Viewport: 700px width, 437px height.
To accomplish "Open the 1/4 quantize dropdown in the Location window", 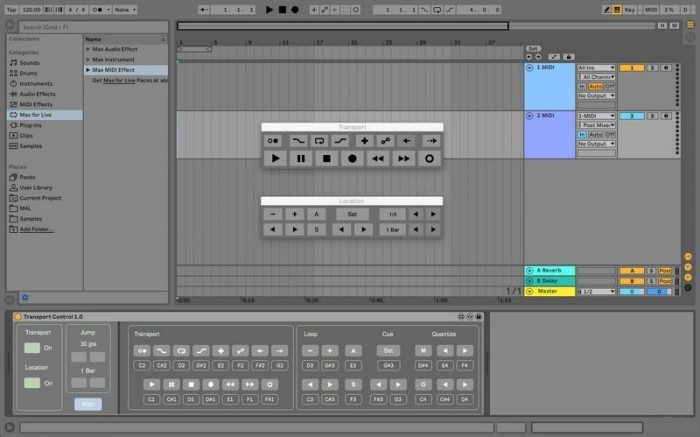I will (392, 214).
